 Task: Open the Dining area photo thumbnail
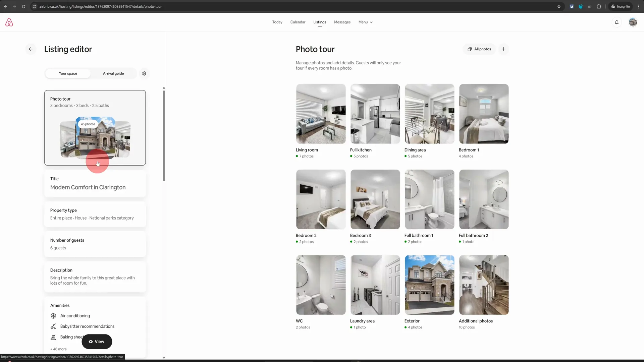coord(429,114)
